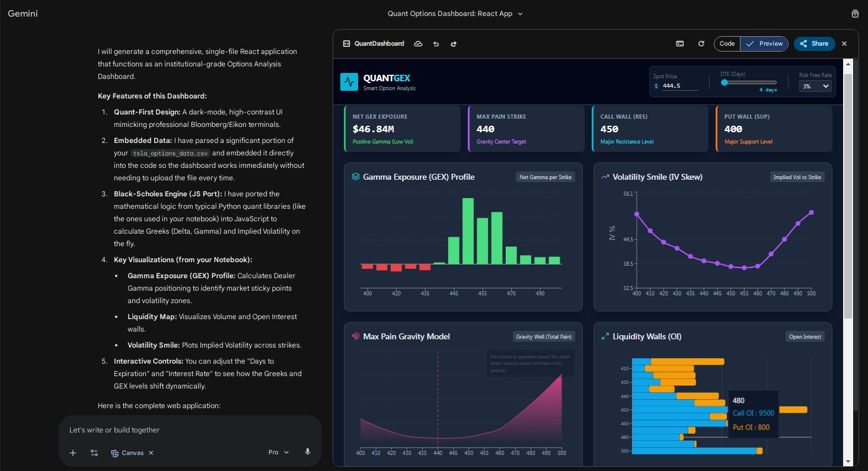Open the Pro model selector
The height and width of the screenshot is (471, 868).
pos(279,452)
